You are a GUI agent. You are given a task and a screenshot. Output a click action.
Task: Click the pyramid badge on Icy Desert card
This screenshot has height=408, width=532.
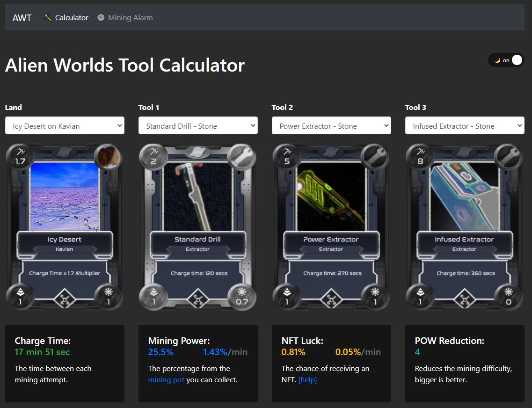pos(20,297)
